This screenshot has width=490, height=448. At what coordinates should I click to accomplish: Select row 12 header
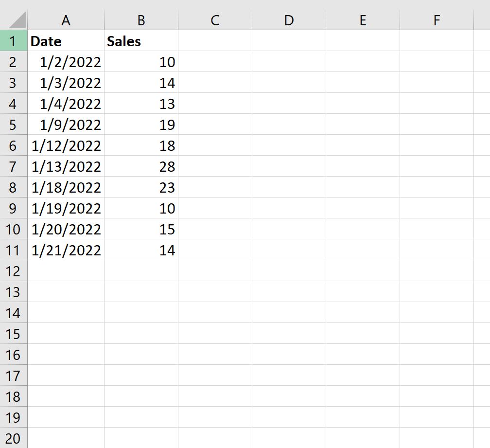(x=13, y=271)
